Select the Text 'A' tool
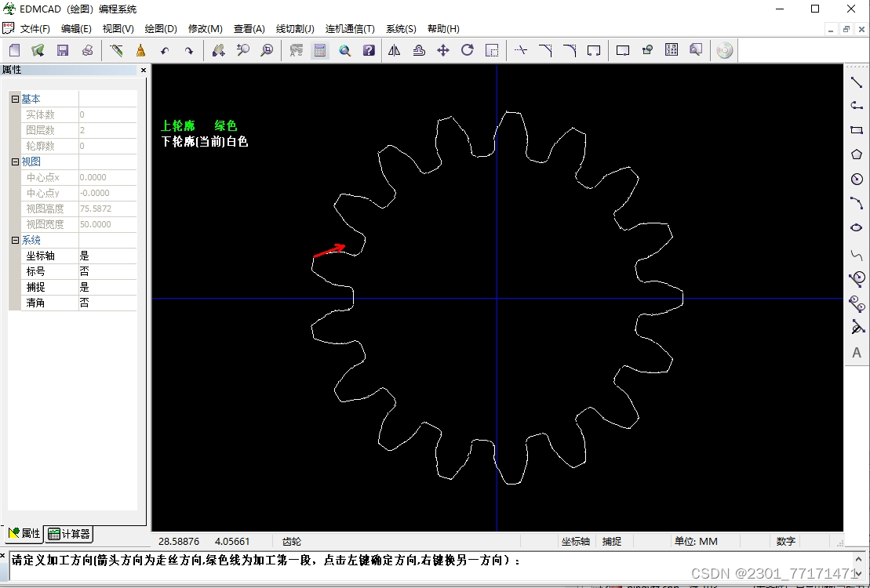The image size is (870, 588). tap(857, 353)
